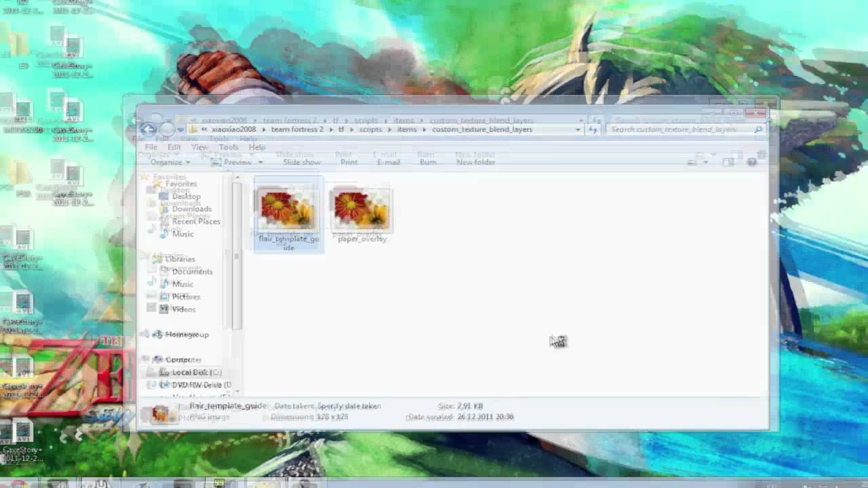Image resolution: width=868 pixels, height=488 pixels.
Task: Select Libraries heading in navigation pane
Action: pos(174,259)
